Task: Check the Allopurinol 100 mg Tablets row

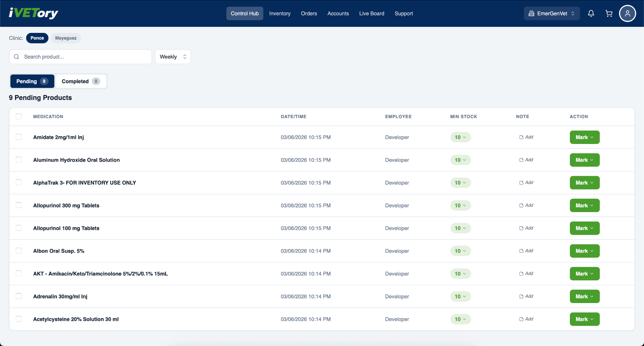Action: (19, 228)
